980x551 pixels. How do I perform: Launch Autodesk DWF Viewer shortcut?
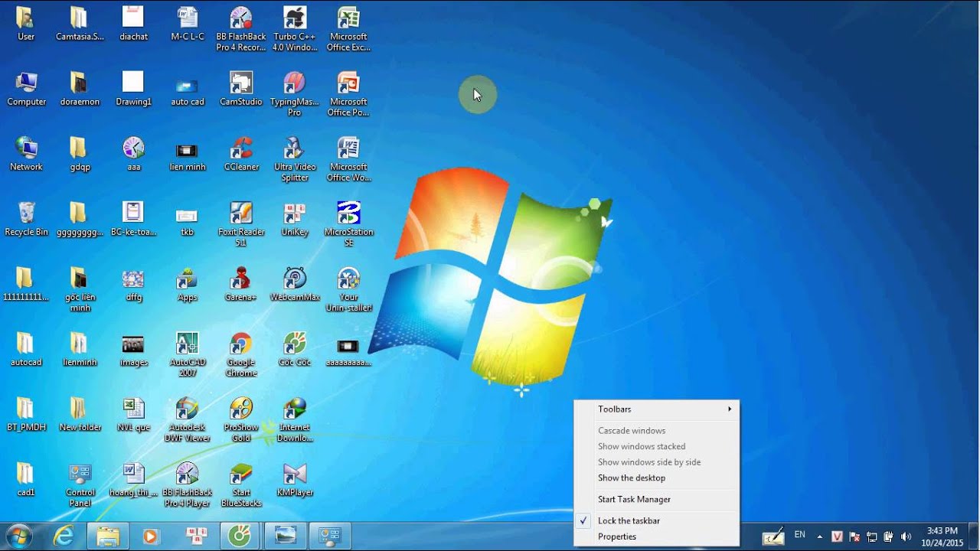188,420
